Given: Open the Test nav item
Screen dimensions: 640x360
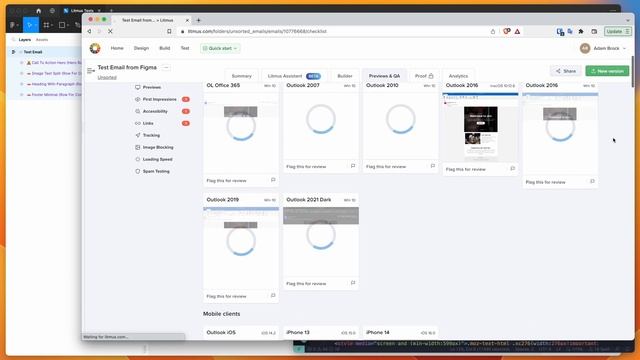Looking at the screenshot, I should click(185, 48).
